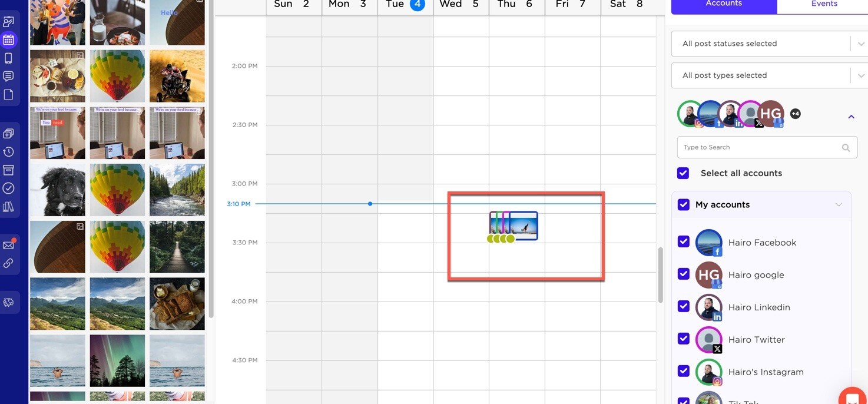
Task: Open the chat bubble comments icon
Action: [x=8, y=77]
